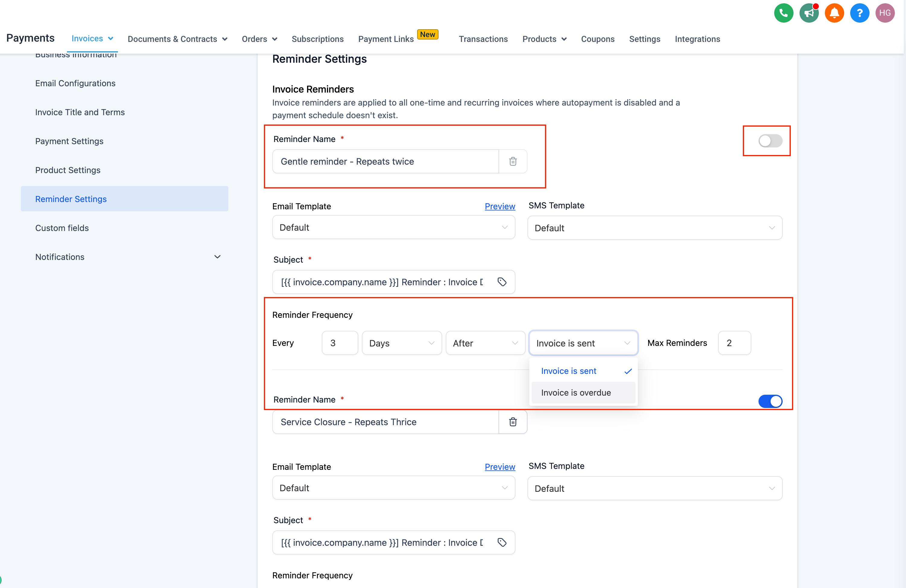The width and height of the screenshot is (906, 588).
Task: Click Reminder Settings sidebar item
Action: point(71,199)
